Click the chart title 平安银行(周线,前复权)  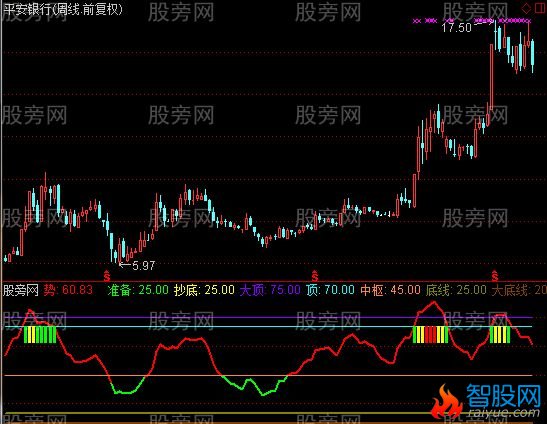coord(63,9)
